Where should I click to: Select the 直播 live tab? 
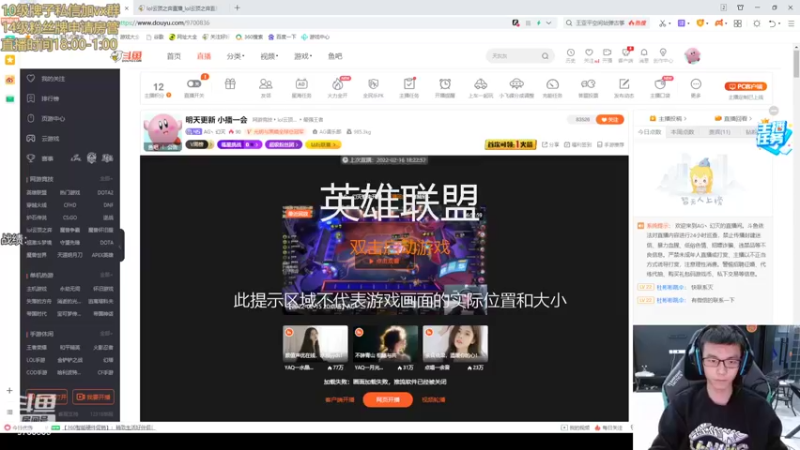point(204,56)
